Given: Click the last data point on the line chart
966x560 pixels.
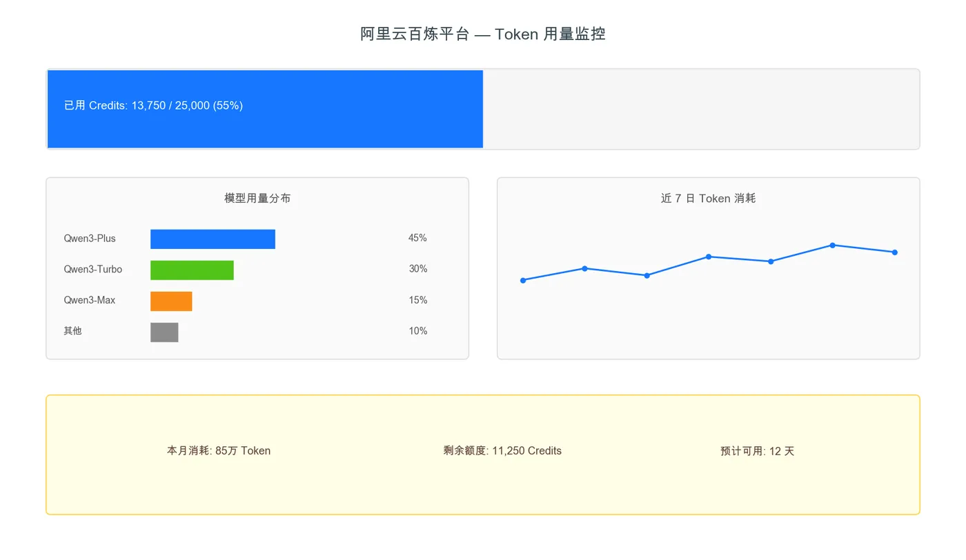Looking at the screenshot, I should click(895, 252).
